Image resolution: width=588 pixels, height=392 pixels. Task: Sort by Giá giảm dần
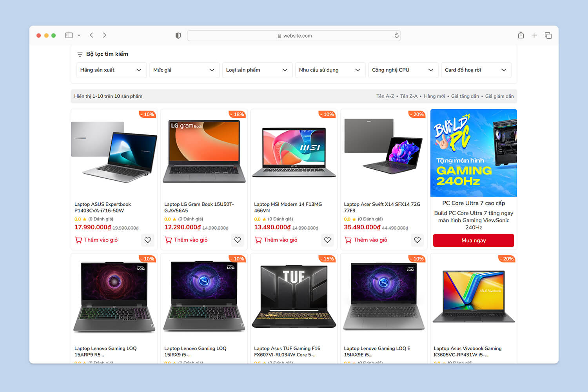point(499,96)
